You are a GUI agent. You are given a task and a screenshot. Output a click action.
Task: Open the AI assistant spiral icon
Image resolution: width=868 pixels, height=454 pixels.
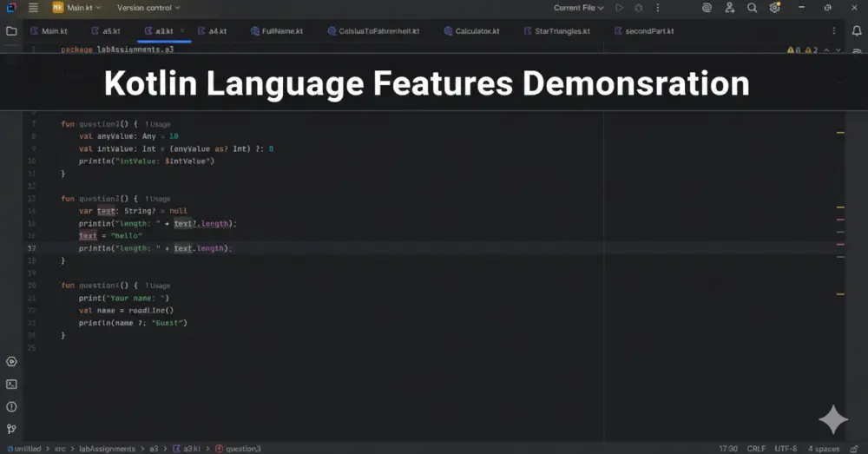point(707,8)
